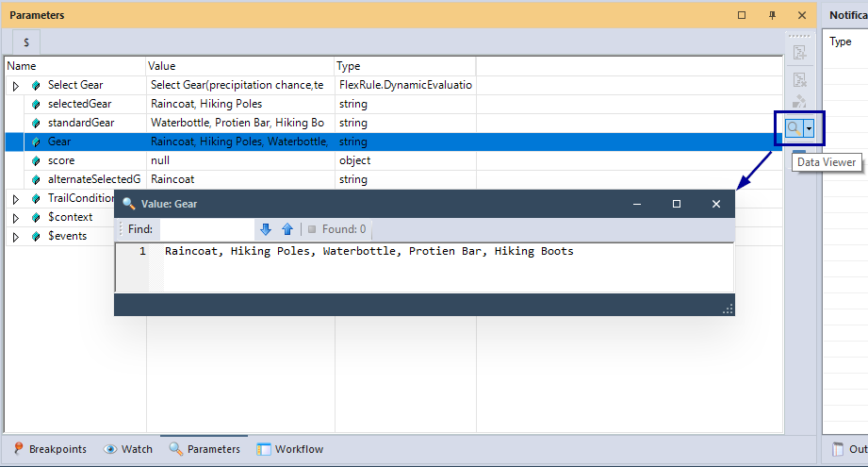Click the find next down arrow

(266, 229)
